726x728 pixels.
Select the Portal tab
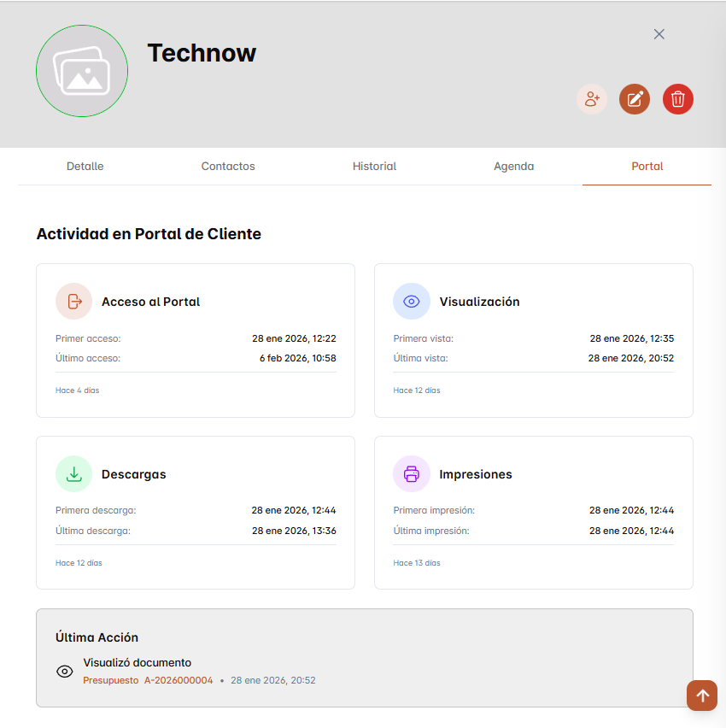(647, 167)
